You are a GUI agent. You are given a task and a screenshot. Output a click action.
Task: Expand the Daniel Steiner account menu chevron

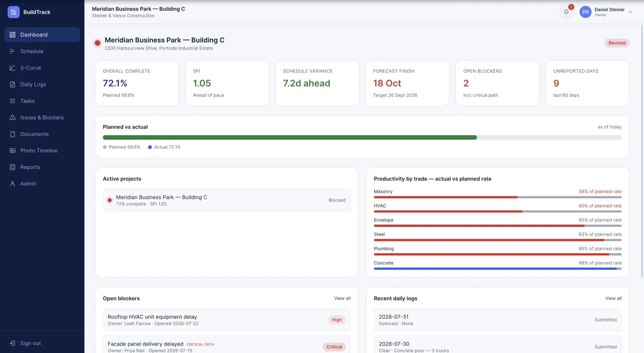point(630,12)
